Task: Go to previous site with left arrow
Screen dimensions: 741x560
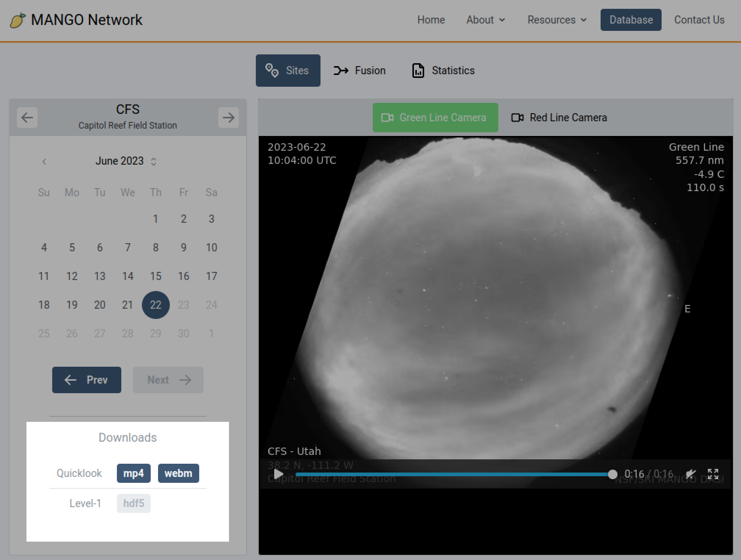Action: (27, 118)
